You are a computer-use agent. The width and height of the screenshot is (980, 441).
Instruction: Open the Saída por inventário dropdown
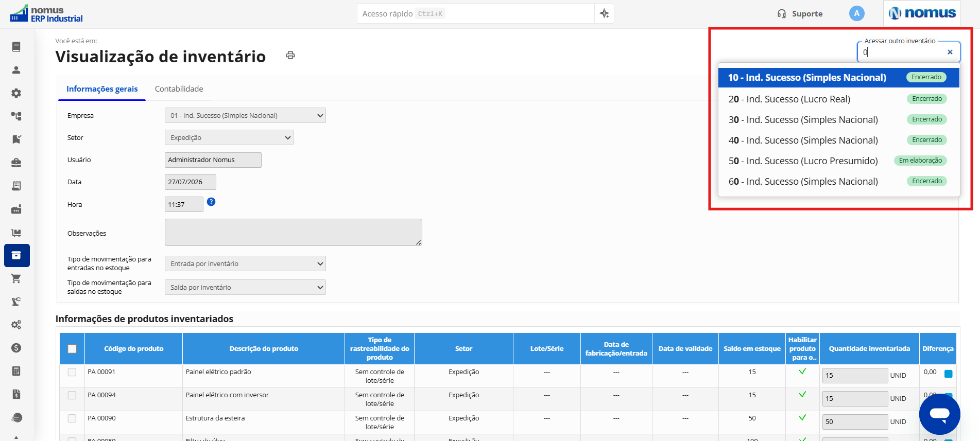point(245,287)
